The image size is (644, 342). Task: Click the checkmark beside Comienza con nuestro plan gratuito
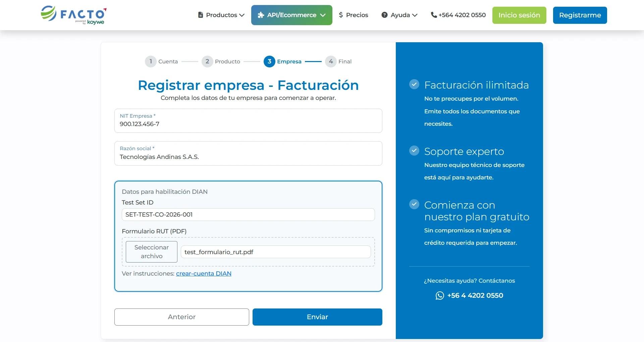pos(414,204)
